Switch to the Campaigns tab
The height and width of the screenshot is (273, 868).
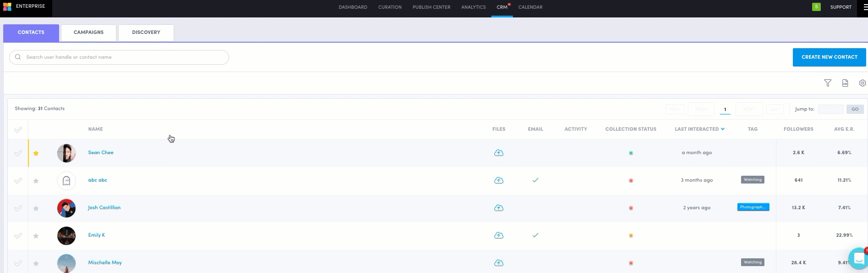[x=88, y=33]
